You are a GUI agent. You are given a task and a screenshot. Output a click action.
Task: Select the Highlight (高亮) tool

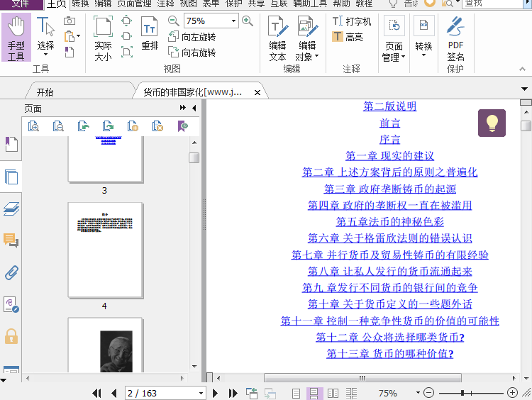(348, 37)
